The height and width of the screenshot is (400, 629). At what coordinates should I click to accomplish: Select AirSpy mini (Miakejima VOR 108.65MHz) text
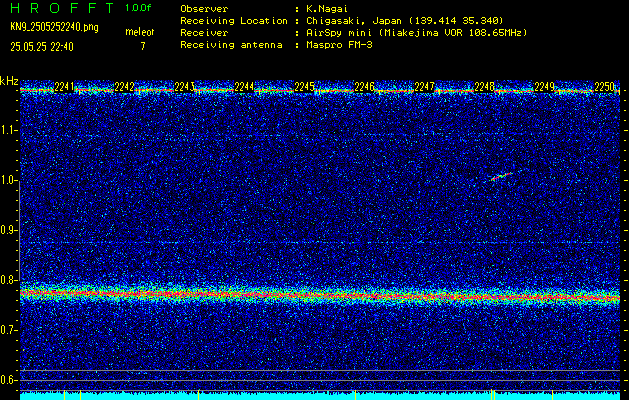[x=417, y=33]
